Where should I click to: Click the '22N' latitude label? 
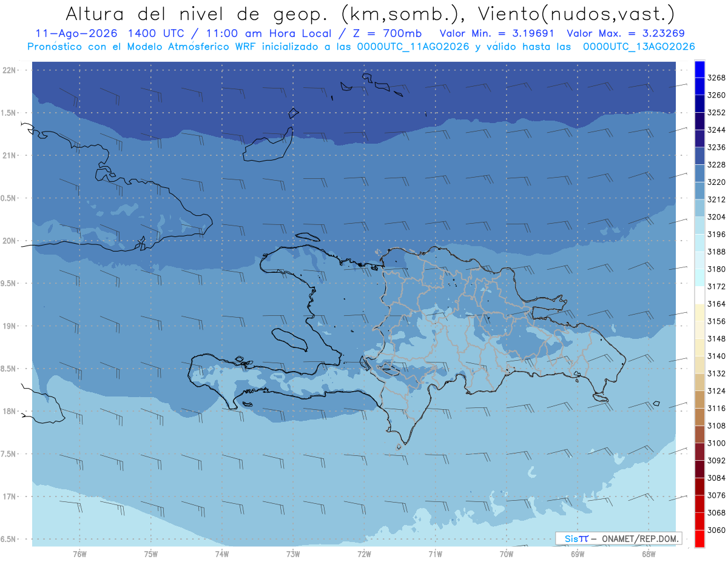(10, 70)
